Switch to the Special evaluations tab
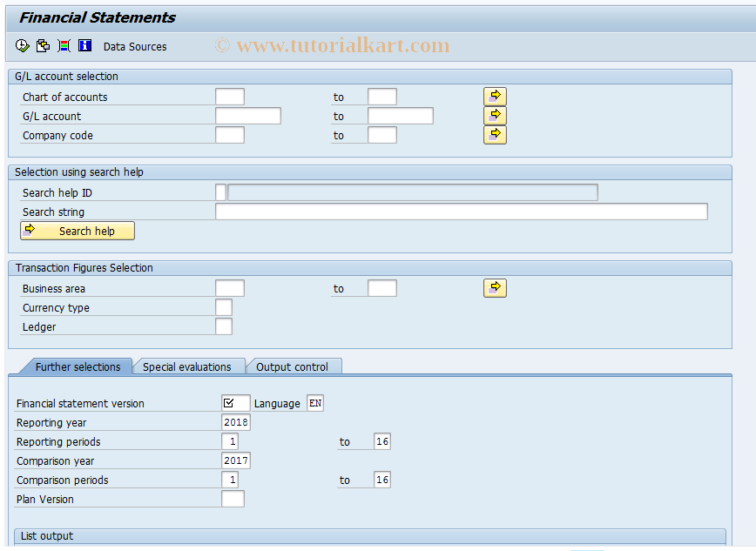This screenshot has width=756, height=551. point(189,366)
